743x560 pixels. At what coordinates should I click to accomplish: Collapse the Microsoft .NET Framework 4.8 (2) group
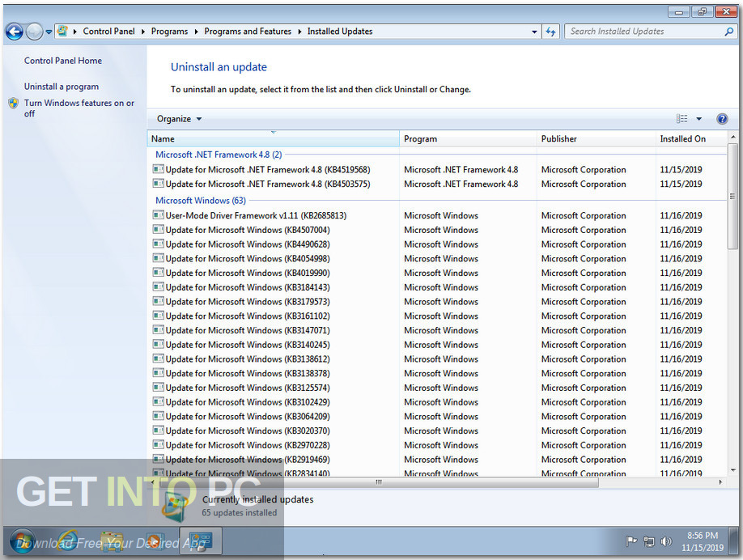pos(219,155)
